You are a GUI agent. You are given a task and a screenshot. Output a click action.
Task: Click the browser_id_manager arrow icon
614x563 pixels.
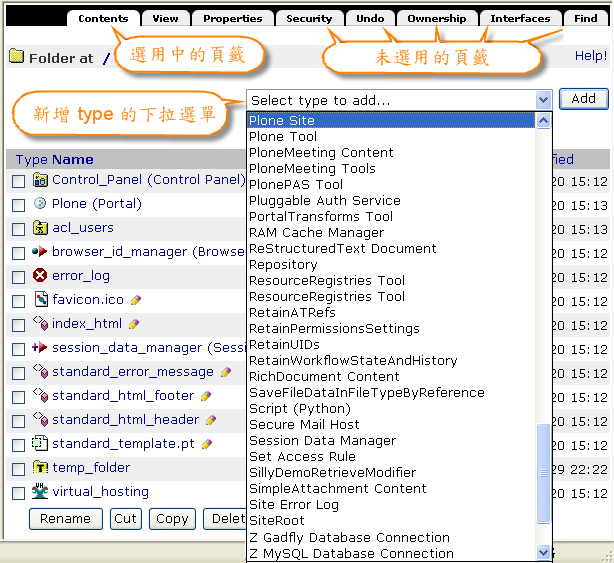coord(40,251)
